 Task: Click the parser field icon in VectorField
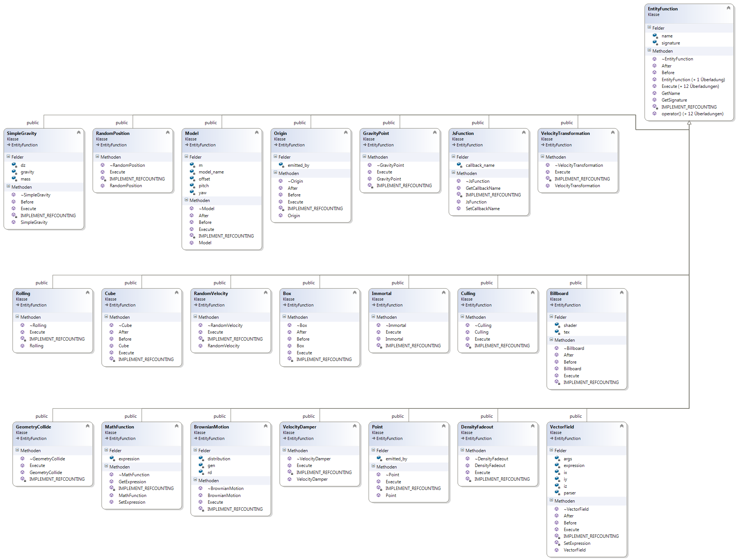click(557, 493)
